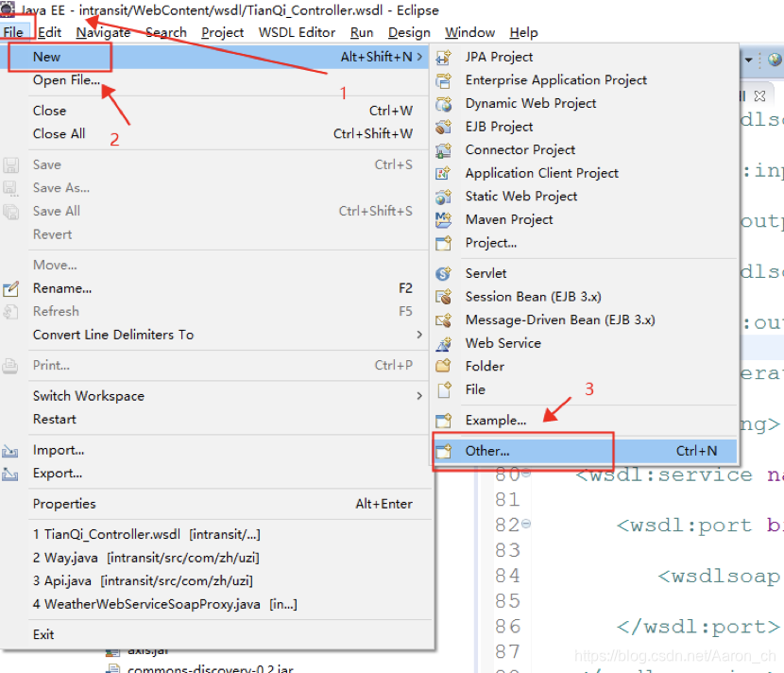Screen dimensions: 784x673
Task: Open the Project menu
Action: tap(223, 32)
